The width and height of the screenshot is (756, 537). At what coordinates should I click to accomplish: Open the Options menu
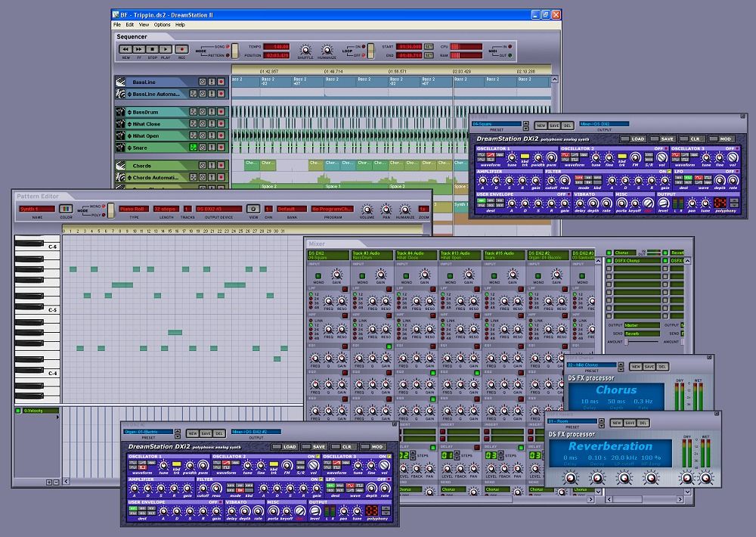[162, 25]
